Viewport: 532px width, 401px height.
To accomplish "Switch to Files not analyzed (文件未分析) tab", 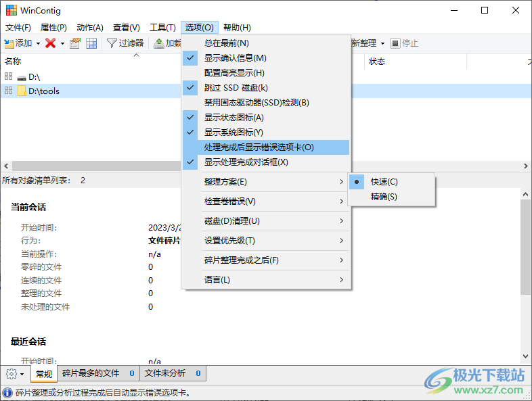I will [x=173, y=373].
